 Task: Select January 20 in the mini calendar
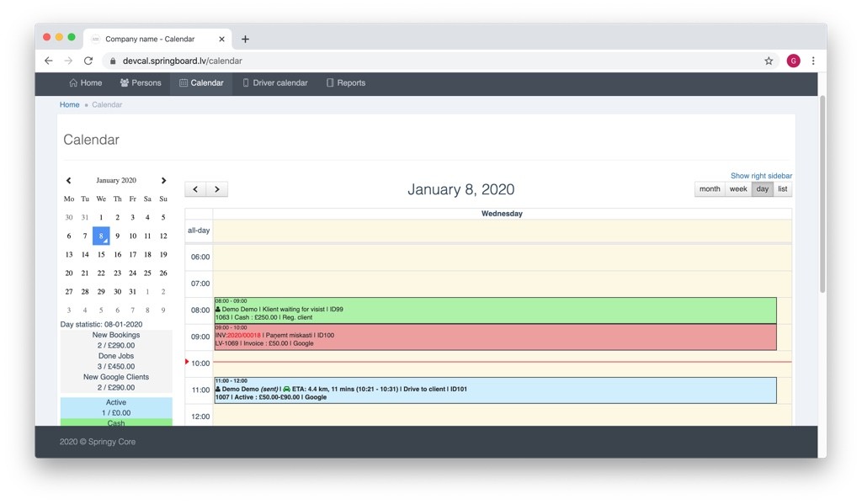click(69, 273)
